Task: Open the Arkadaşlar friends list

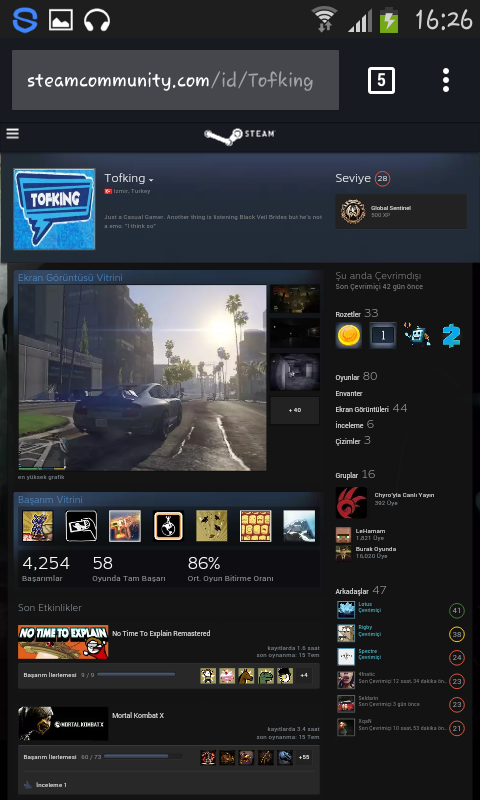Action: 361,591
